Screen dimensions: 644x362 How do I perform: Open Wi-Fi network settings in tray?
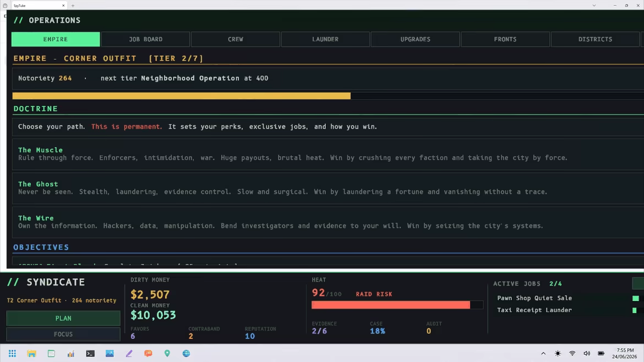tap(572, 353)
